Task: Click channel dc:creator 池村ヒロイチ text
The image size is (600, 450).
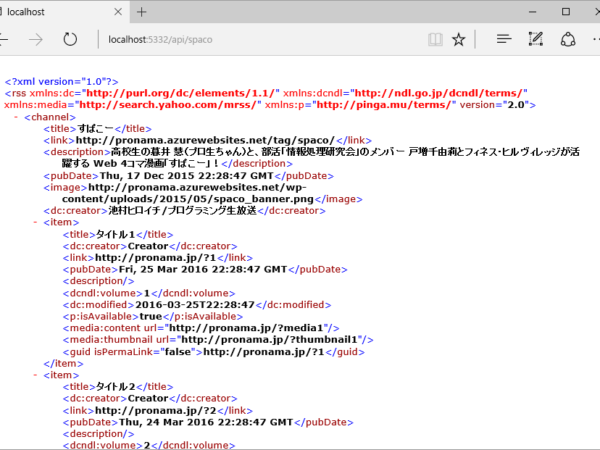Action: pyautogui.click(x=182, y=210)
